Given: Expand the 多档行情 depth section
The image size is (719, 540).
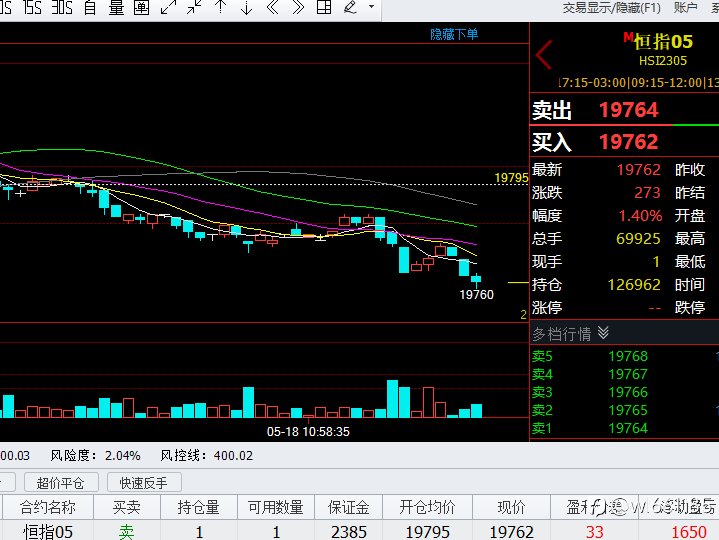Looking at the screenshot, I should tap(570, 334).
